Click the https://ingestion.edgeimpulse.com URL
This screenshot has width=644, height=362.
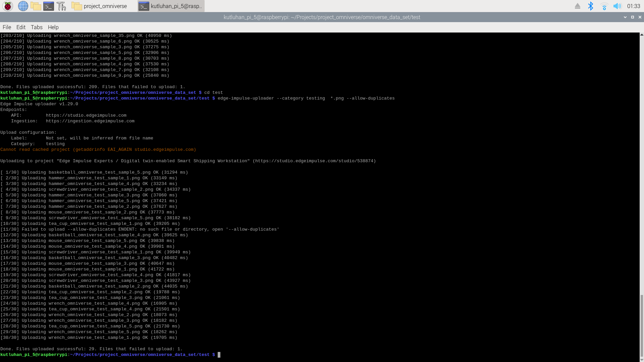[90, 121]
